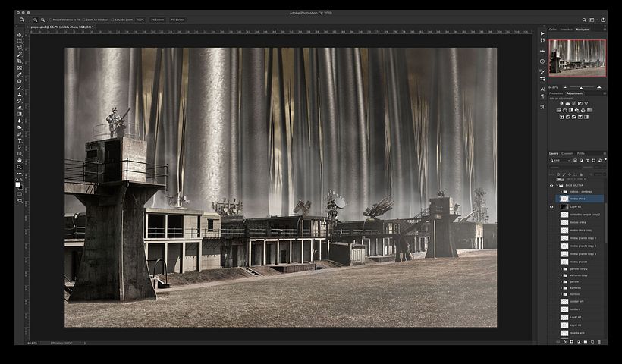Add a Levels adjustment

(x=568, y=103)
